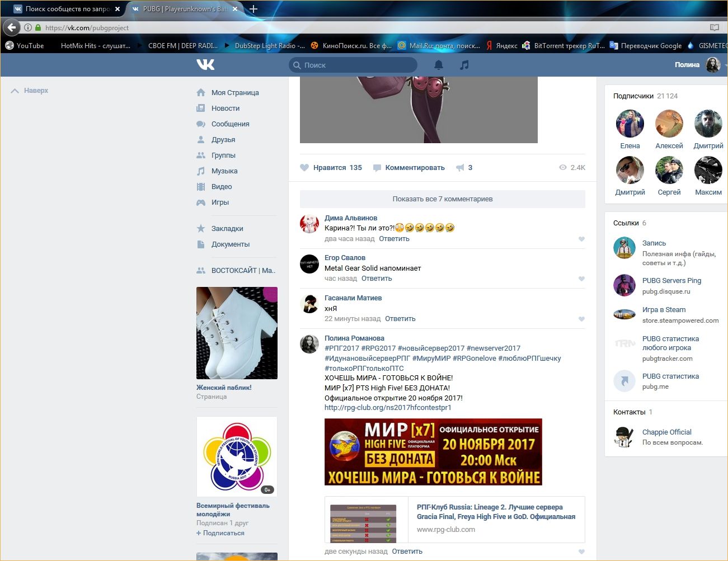Screen dimensions: 728x561
Task: Subscribe with Подписаться under festival ad
Action: click(220, 533)
